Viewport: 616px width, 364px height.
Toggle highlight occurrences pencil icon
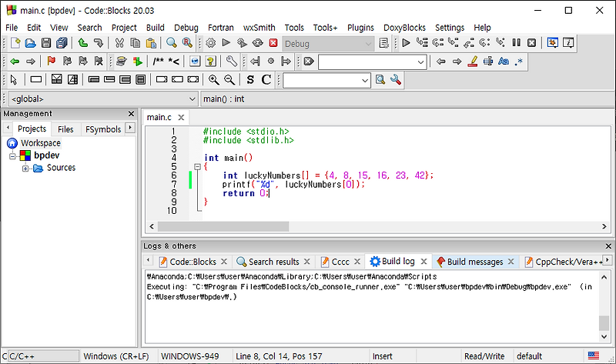[473, 62]
